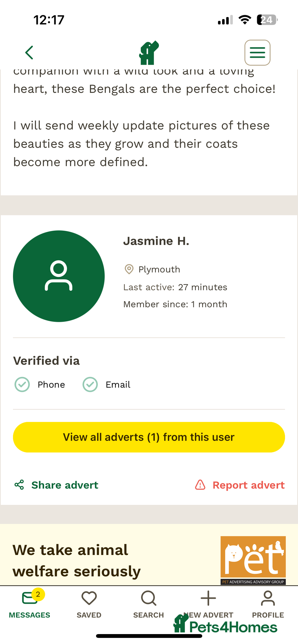Tap the Plymouth location pin icon
This screenshot has width=298, height=644.
click(x=129, y=269)
